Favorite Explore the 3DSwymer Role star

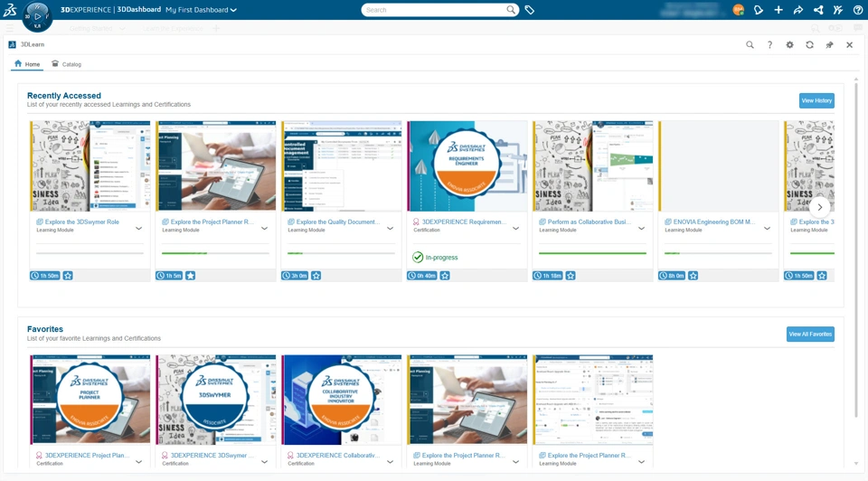68,276
